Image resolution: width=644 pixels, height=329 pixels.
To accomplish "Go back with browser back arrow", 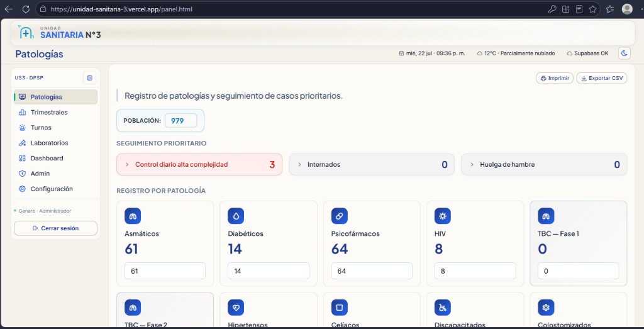I will [8, 9].
